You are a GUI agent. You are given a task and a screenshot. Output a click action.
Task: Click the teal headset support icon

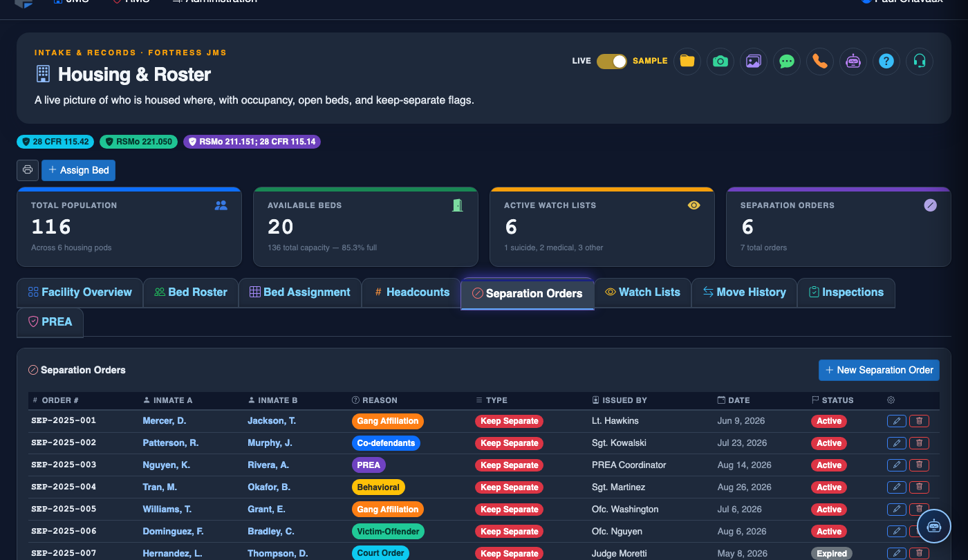(x=920, y=61)
